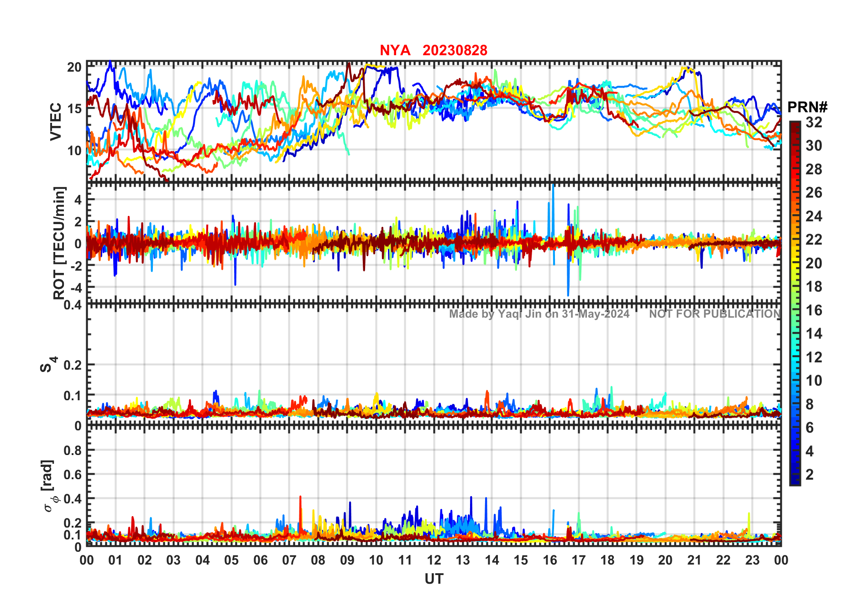
Task: Click the UT axis tick label "18"
Action: pos(607,560)
